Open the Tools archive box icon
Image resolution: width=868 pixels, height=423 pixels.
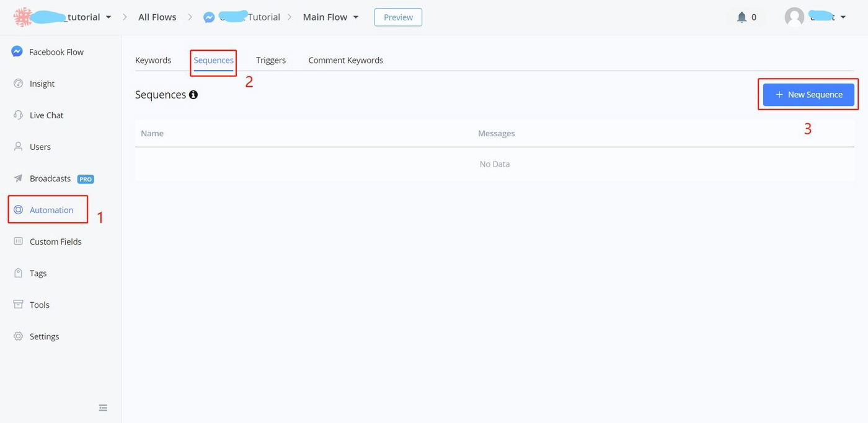point(18,305)
